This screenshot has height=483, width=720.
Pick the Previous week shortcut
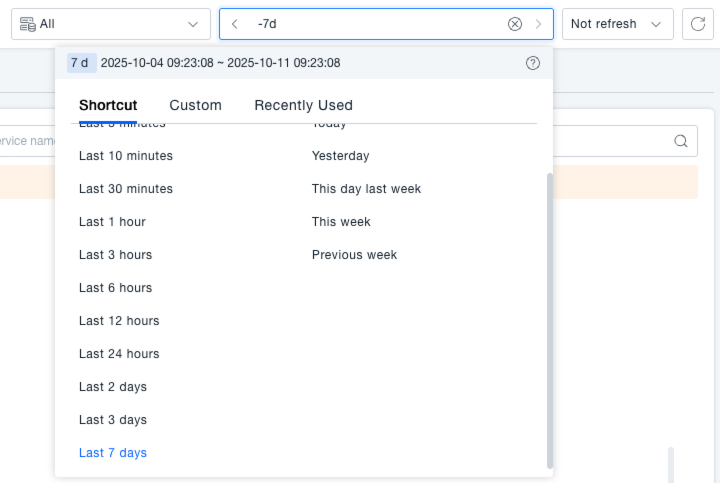354,255
